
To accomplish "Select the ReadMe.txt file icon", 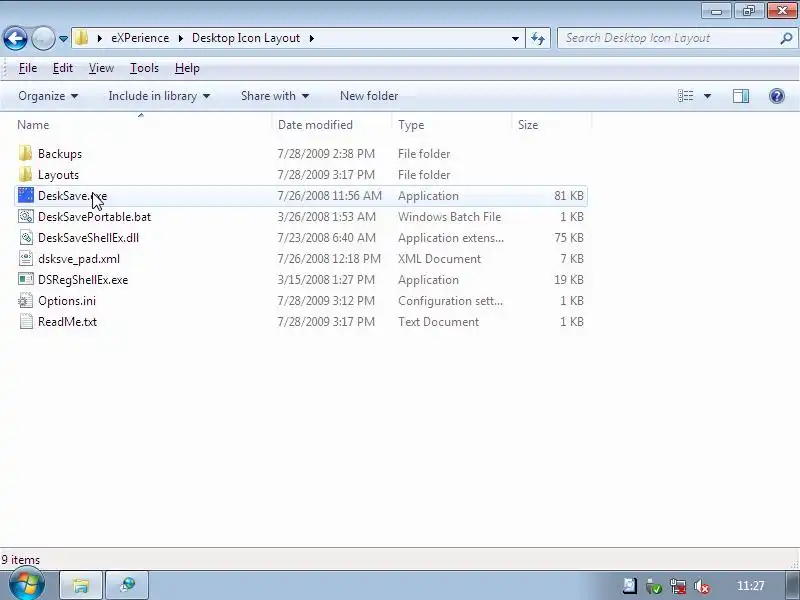I will 26,321.
